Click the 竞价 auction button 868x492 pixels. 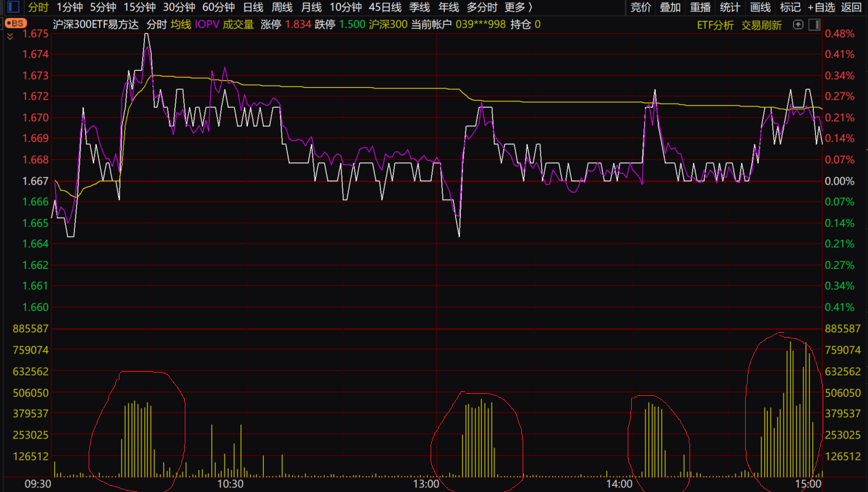tap(640, 8)
